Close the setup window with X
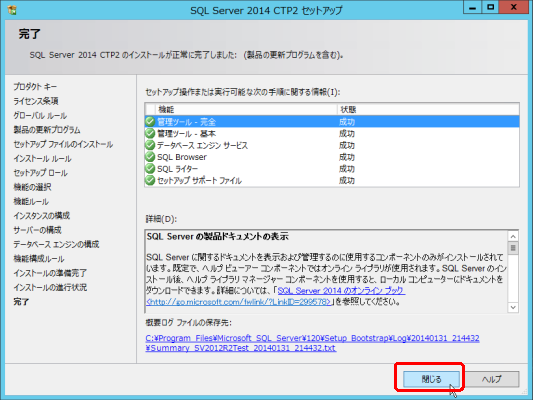 pyautogui.click(x=513, y=7)
